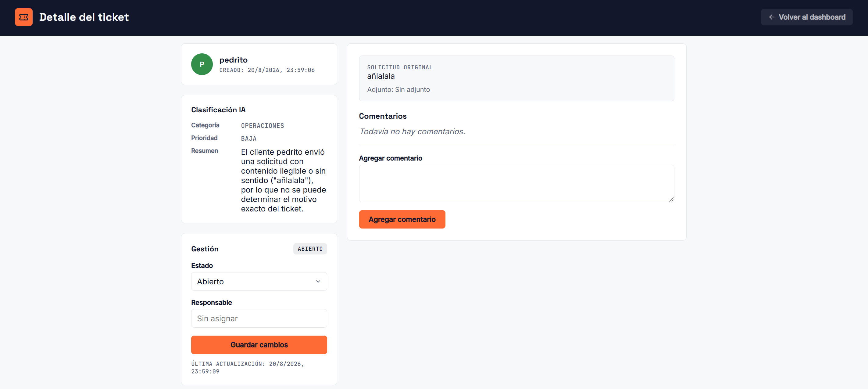Click the Responsable field label
Screen dimensions: 868x389
click(211, 303)
